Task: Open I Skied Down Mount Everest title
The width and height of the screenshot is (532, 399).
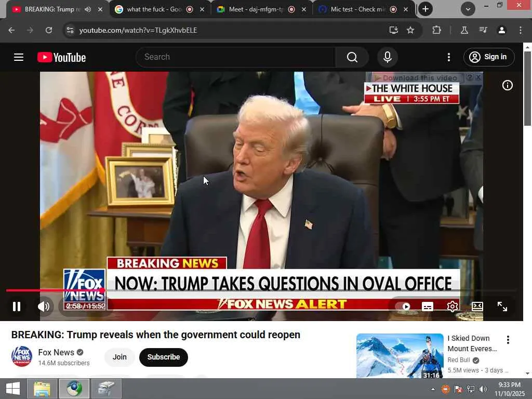Action: 472,343
